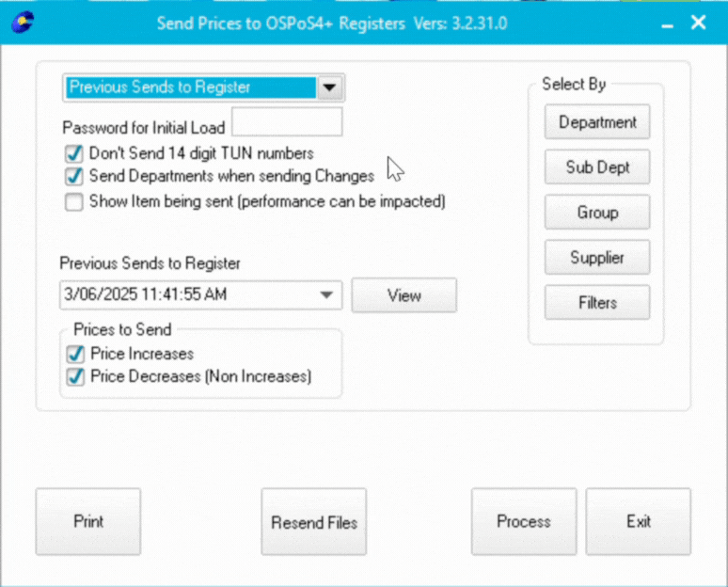Click the Password for Initial Load field

[x=287, y=121]
